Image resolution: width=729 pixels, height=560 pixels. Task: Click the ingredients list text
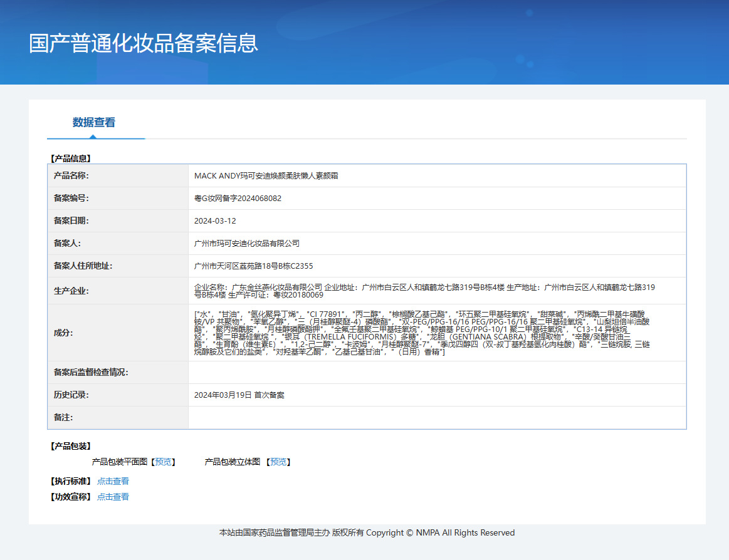point(422,333)
